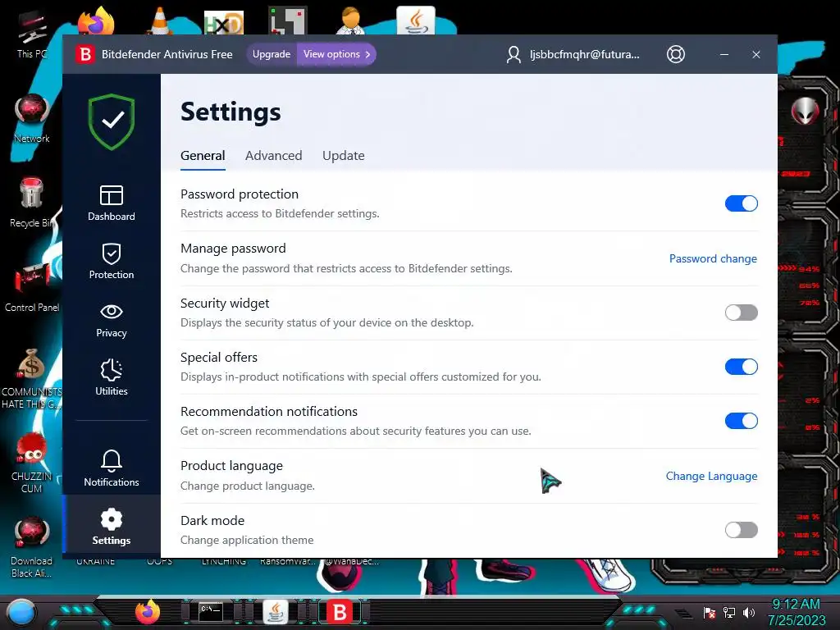Image resolution: width=840 pixels, height=630 pixels.
Task: Click the network tray icon
Action: pos(729,612)
